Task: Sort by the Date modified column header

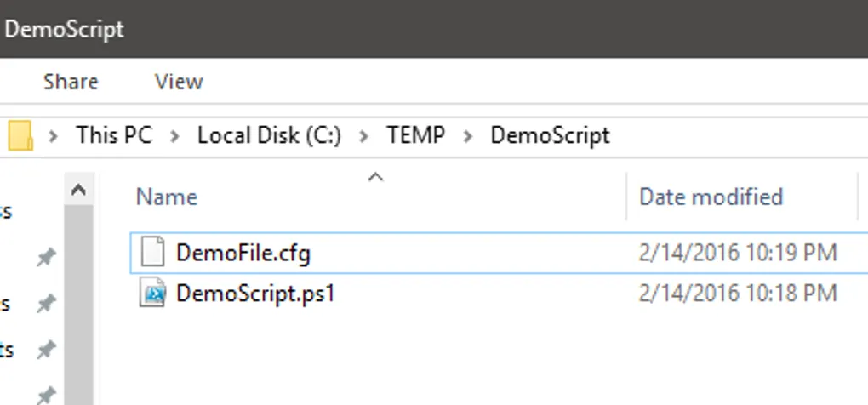Action: [x=711, y=197]
